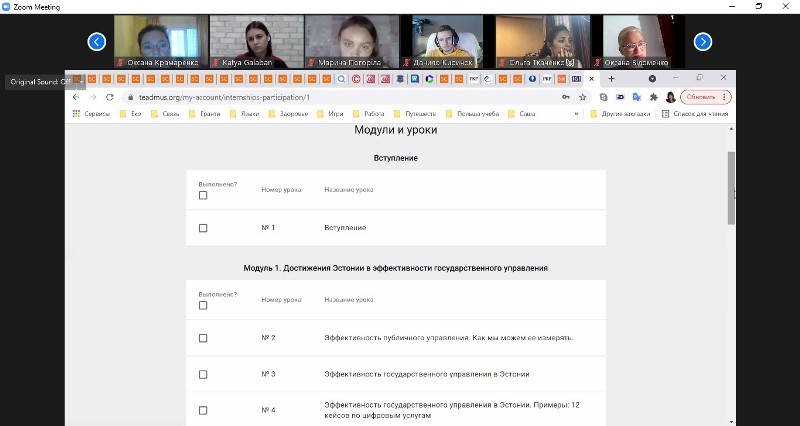Reload the teadmus.org page
800x426 pixels.
coord(110,97)
